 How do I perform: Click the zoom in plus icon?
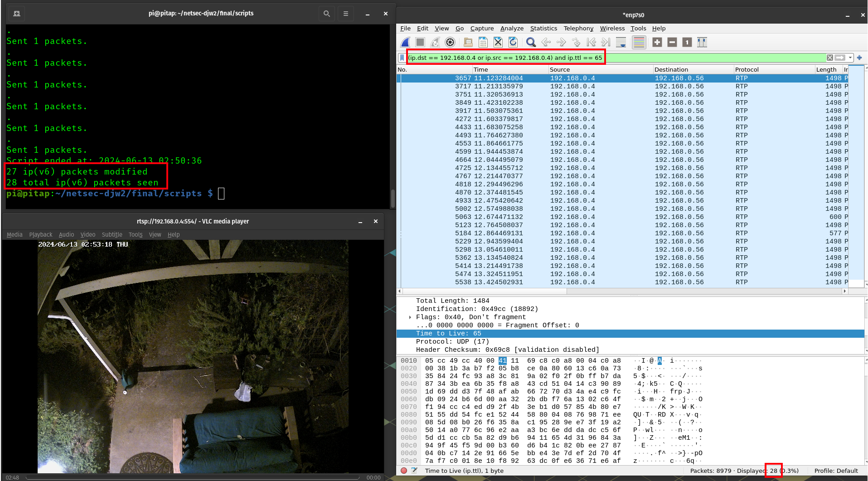click(657, 42)
